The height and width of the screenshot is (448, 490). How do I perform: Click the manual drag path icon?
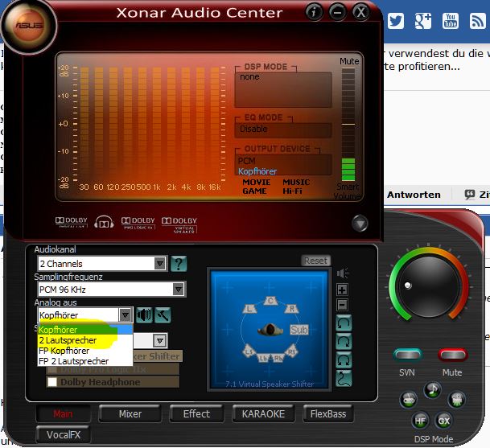344,378
